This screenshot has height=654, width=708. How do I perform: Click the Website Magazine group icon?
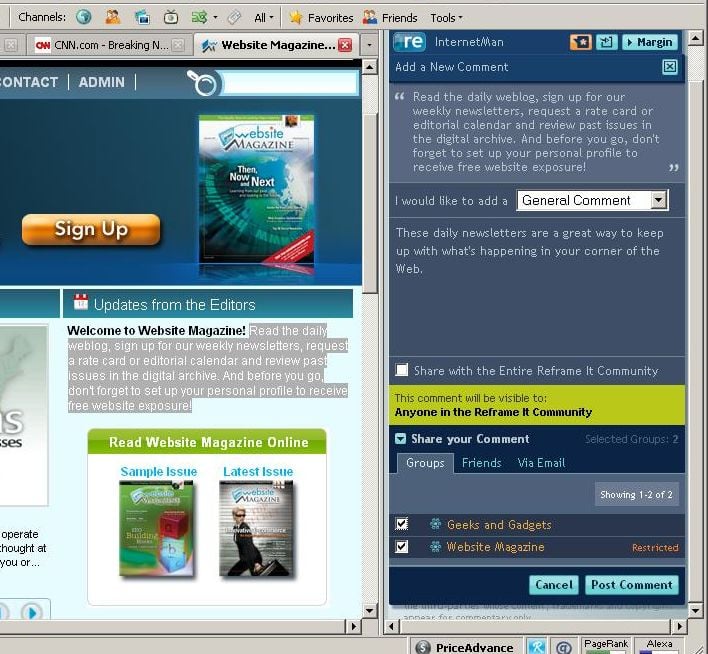435,547
